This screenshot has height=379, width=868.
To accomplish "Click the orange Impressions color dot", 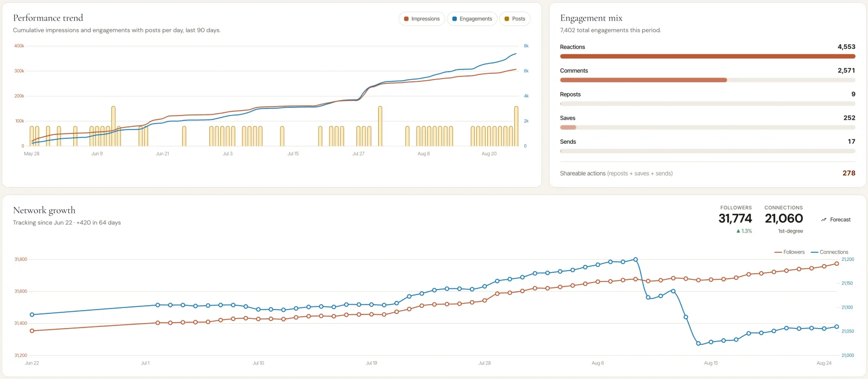I will pyautogui.click(x=406, y=19).
